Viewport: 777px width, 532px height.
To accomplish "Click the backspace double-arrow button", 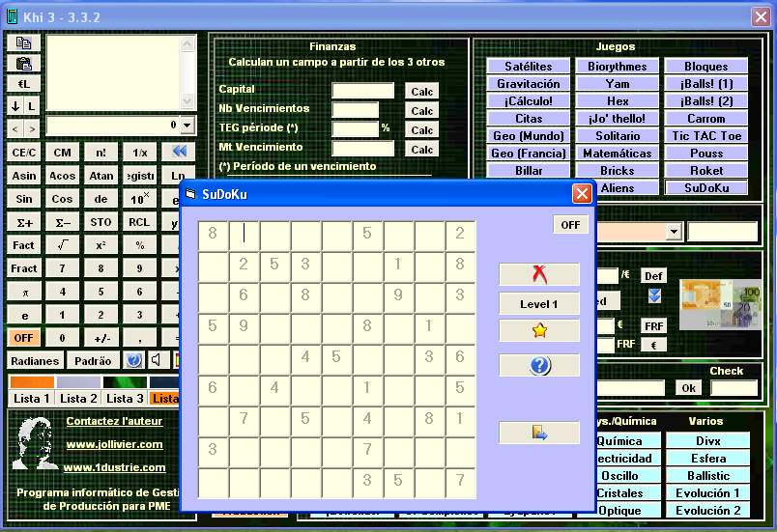I will click(179, 152).
